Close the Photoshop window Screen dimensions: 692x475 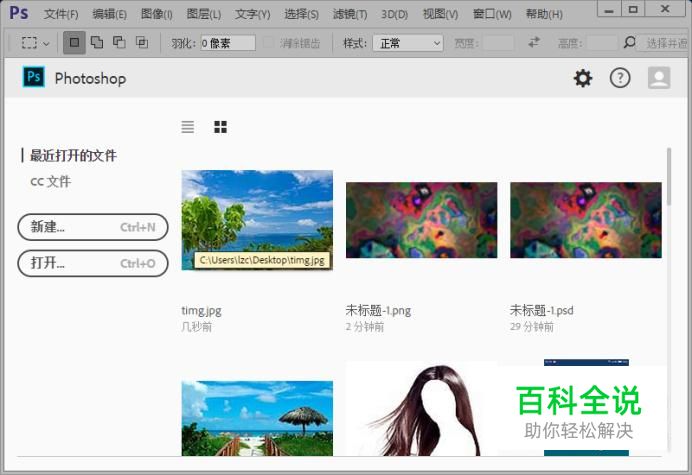pos(666,10)
